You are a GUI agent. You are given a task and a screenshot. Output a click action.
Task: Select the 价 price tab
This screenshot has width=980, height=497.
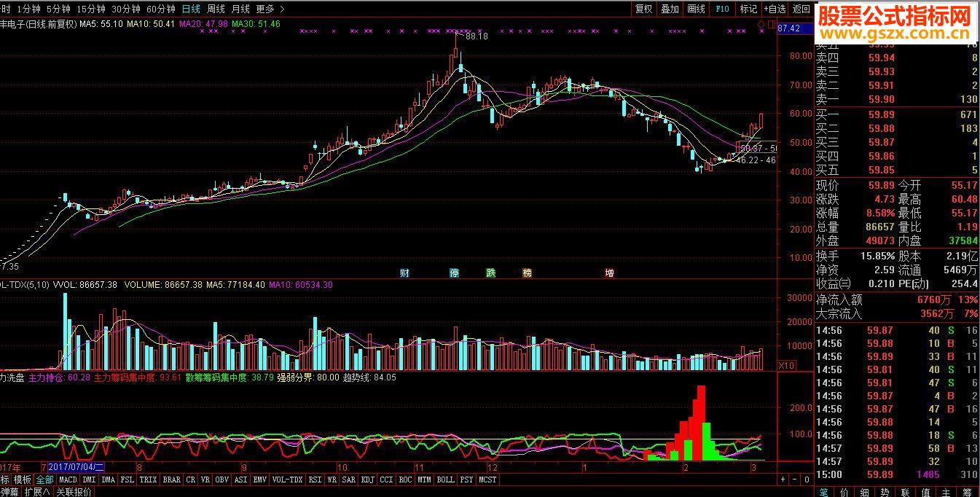click(844, 492)
